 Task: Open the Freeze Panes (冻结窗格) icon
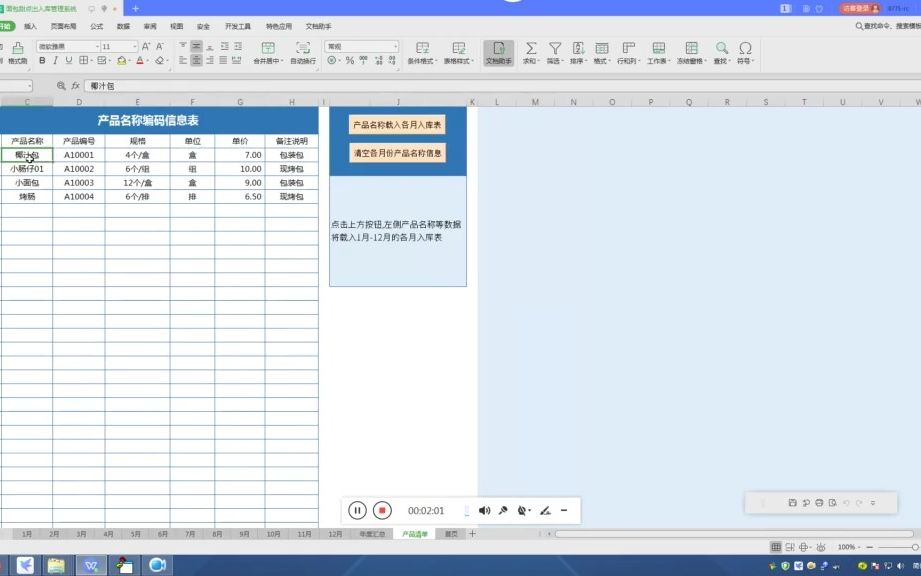(x=690, y=50)
